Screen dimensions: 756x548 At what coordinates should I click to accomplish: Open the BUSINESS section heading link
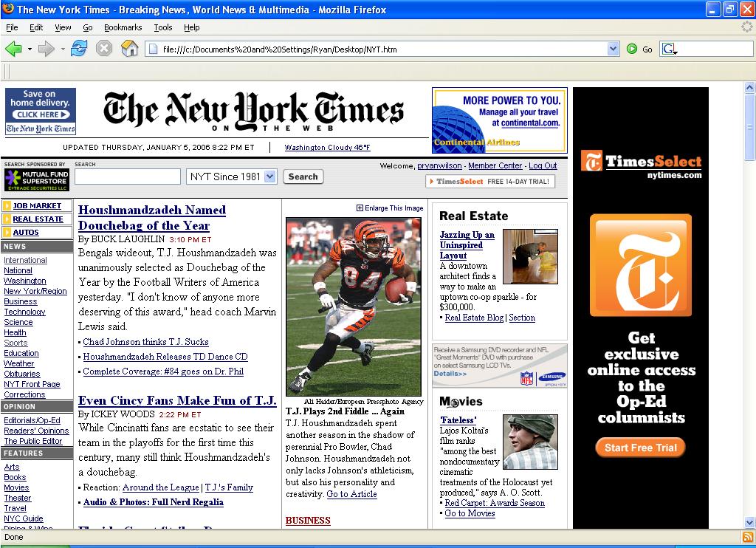(308, 521)
